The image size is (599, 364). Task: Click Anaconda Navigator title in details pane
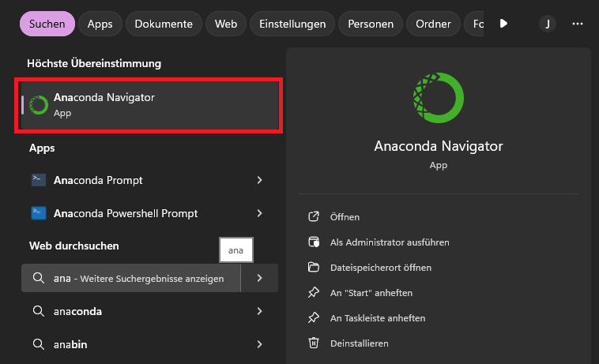(439, 146)
